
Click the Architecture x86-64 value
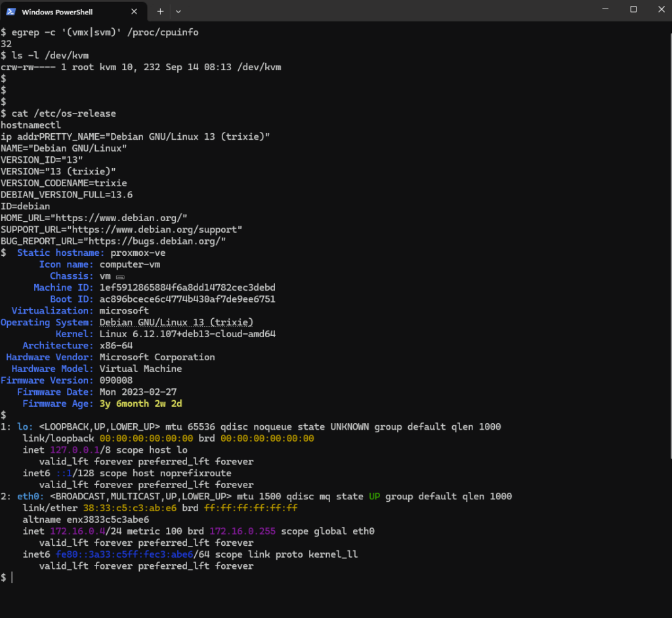[x=116, y=346]
